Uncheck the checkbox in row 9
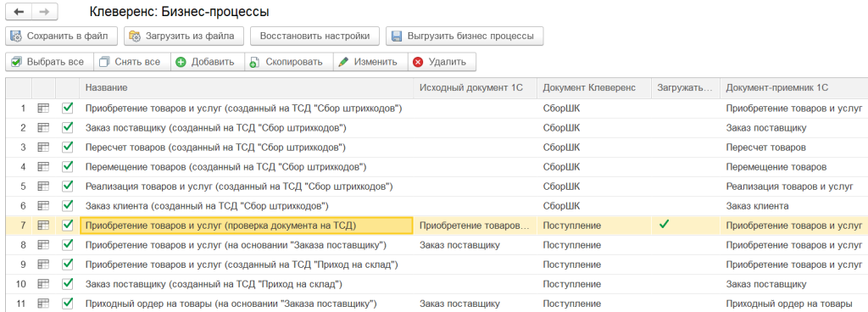Screen dimensions: 868x312 click(68, 264)
